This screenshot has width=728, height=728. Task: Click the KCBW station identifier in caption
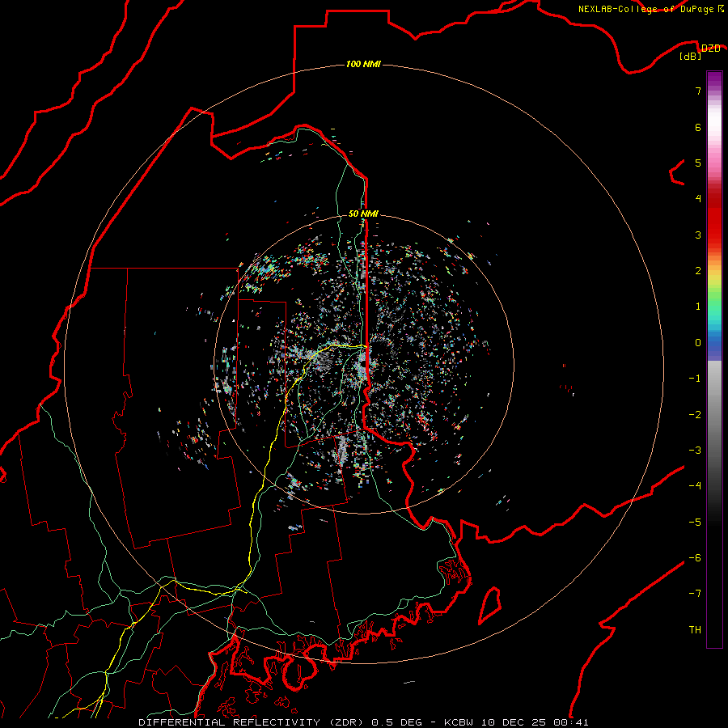pos(459,722)
